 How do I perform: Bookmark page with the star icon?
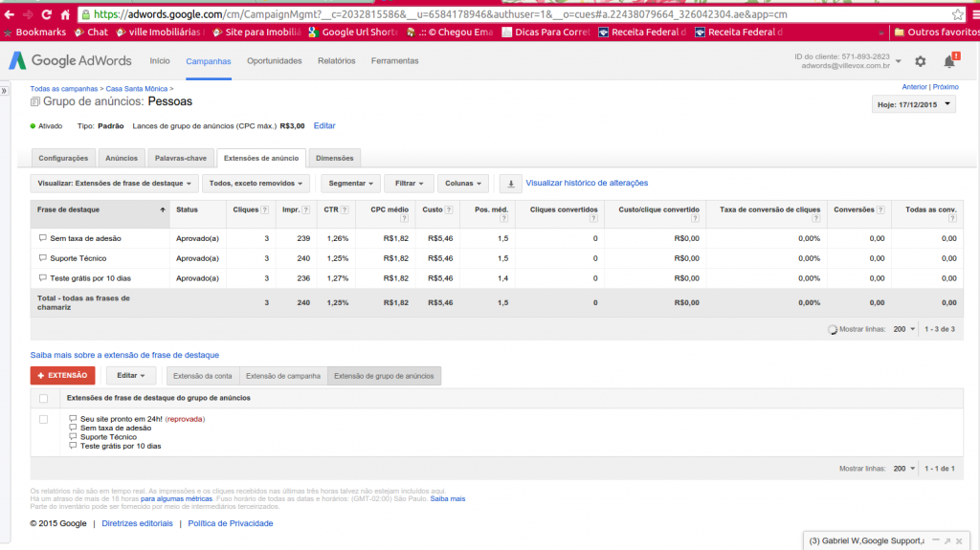pos(957,15)
